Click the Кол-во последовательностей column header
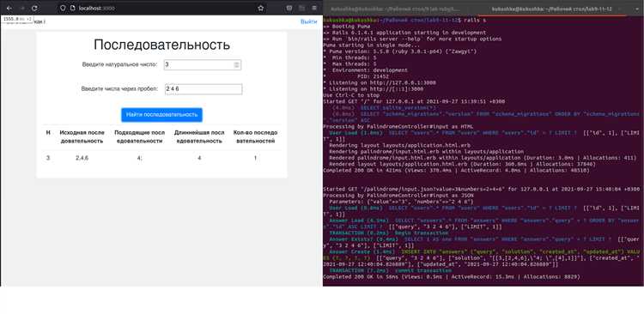 tap(255, 136)
